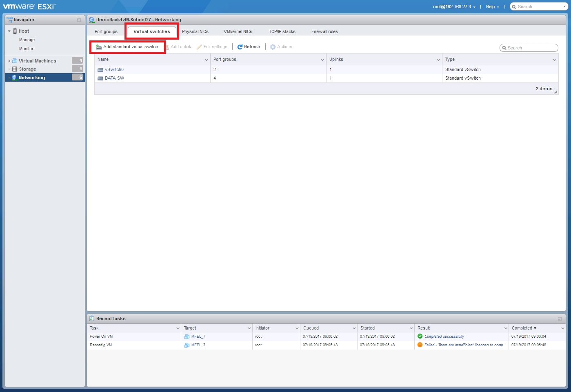Switch to the Physical NICs tab
Image resolution: width=571 pixels, height=392 pixels.
[x=195, y=31]
